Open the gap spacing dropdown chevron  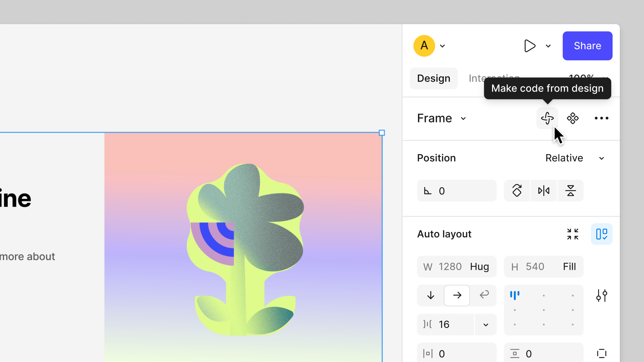[486, 324]
